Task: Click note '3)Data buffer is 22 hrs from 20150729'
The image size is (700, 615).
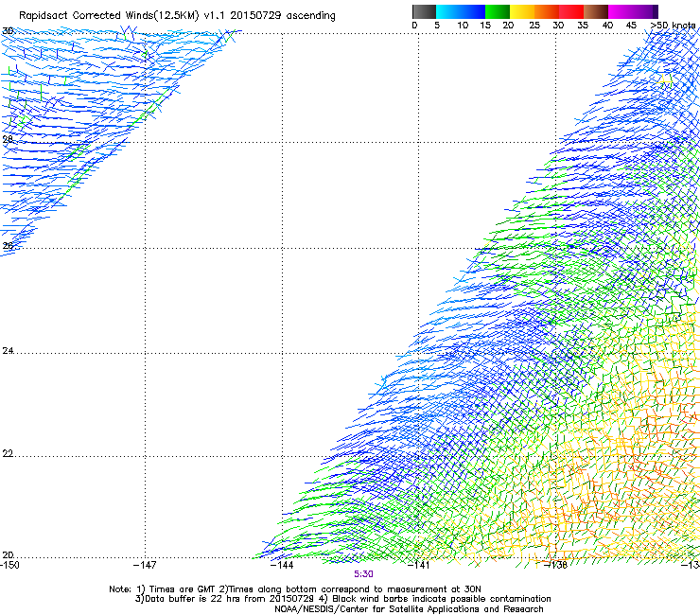Action: tap(225, 599)
